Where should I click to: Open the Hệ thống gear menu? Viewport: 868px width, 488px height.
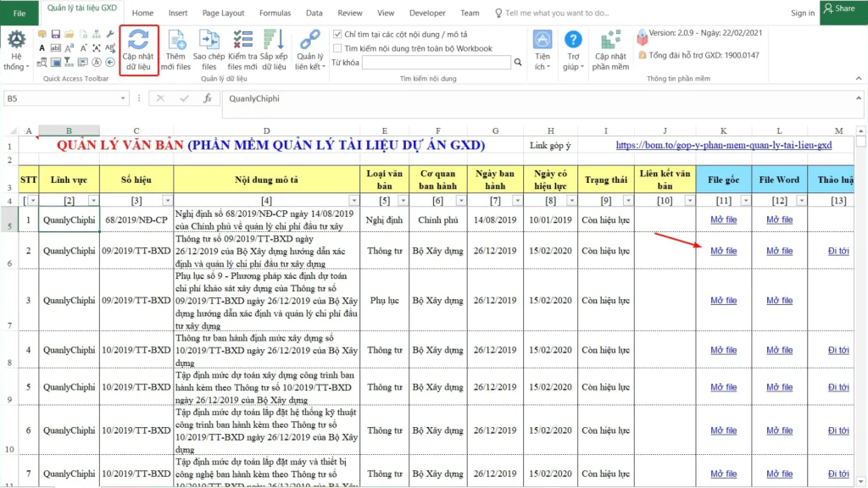pos(16,50)
